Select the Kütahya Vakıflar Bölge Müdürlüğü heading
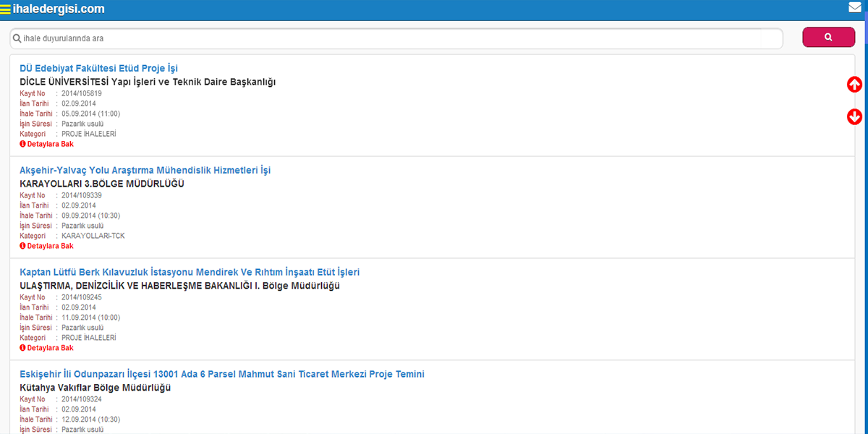 click(95, 388)
